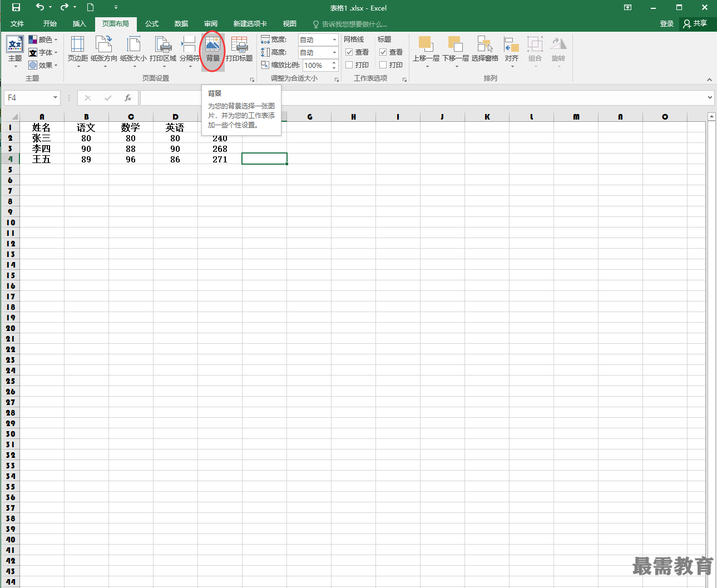Toggle Gridlines View (查看) checkbox
The height and width of the screenshot is (588, 717).
pyautogui.click(x=349, y=52)
